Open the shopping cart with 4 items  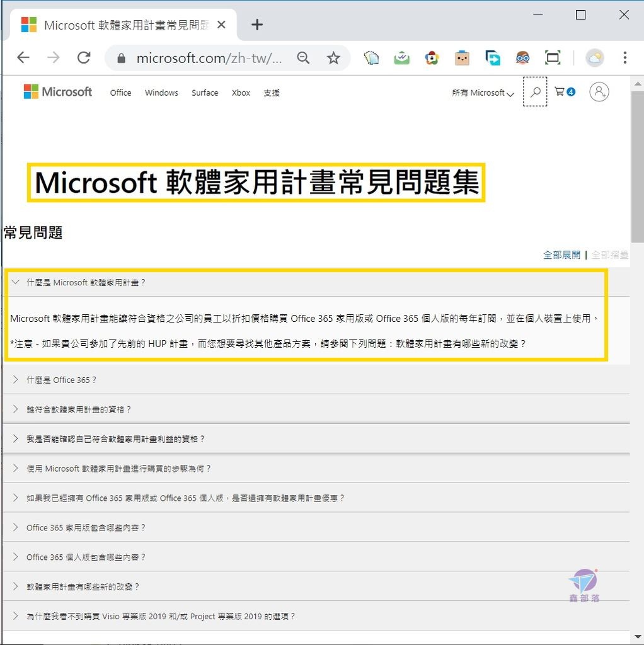pos(565,92)
